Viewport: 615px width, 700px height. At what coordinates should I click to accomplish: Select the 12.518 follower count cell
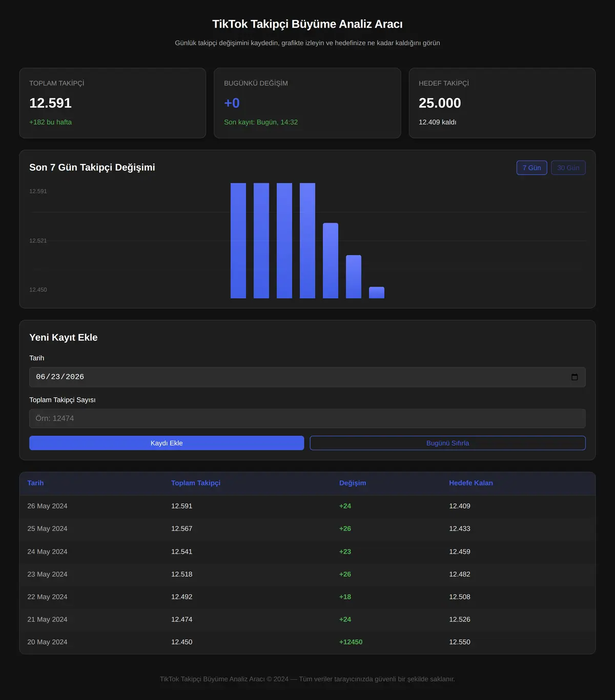(182, 574)
